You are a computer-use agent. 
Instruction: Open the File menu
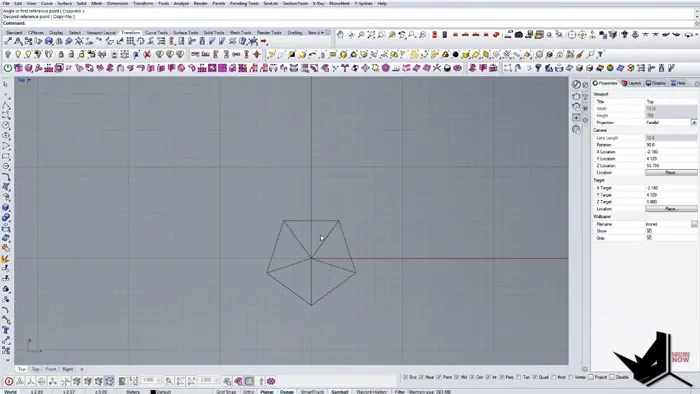click(6, 3)
